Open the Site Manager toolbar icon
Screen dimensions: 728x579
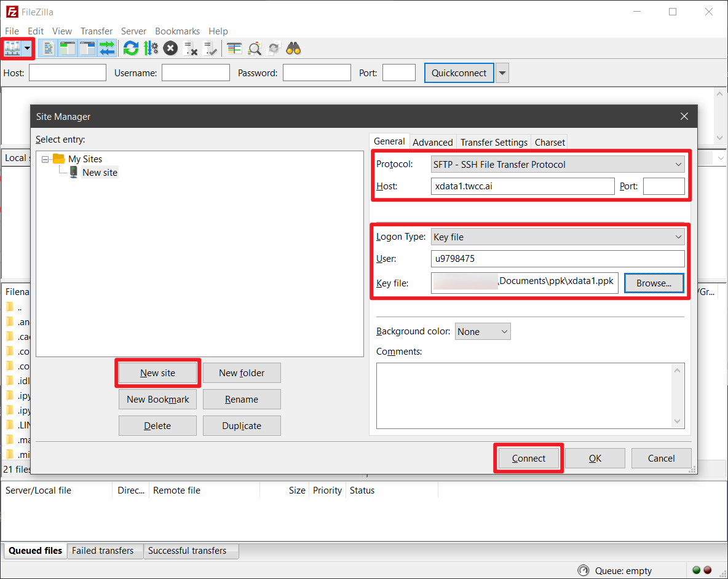click(x=12, y=48)
